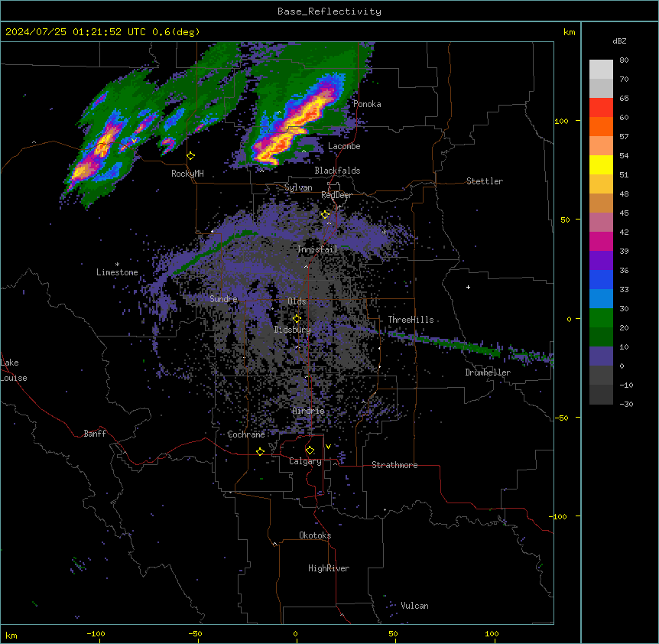Click the Ponoka city label

point(367,104)
